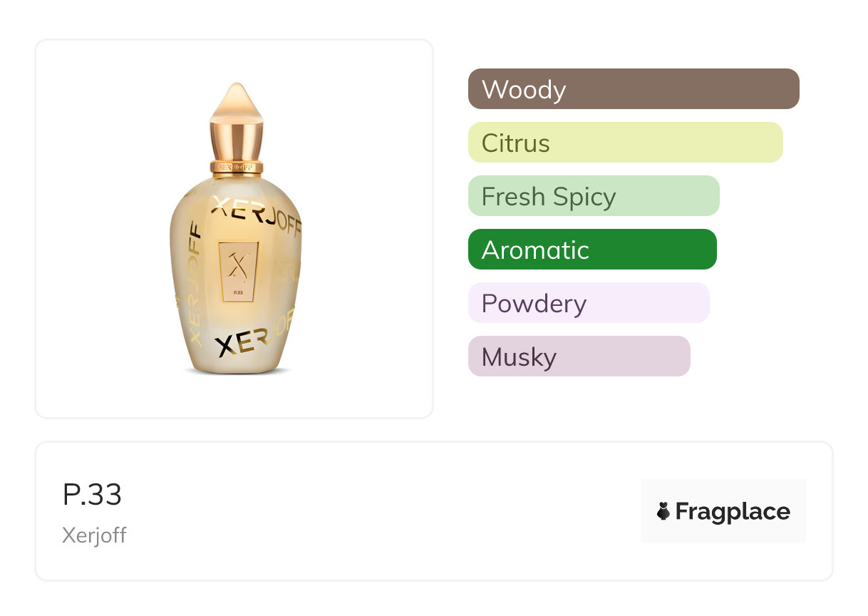Click the engraved gold collar on bottle neck

click(x=237, y=167)
